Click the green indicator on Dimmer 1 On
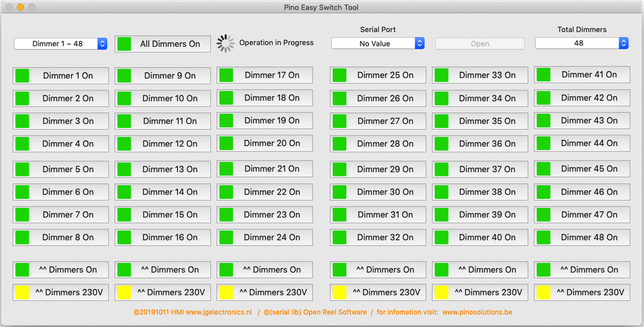This screenshot has height=327, width=644. (x=22, y=76)
